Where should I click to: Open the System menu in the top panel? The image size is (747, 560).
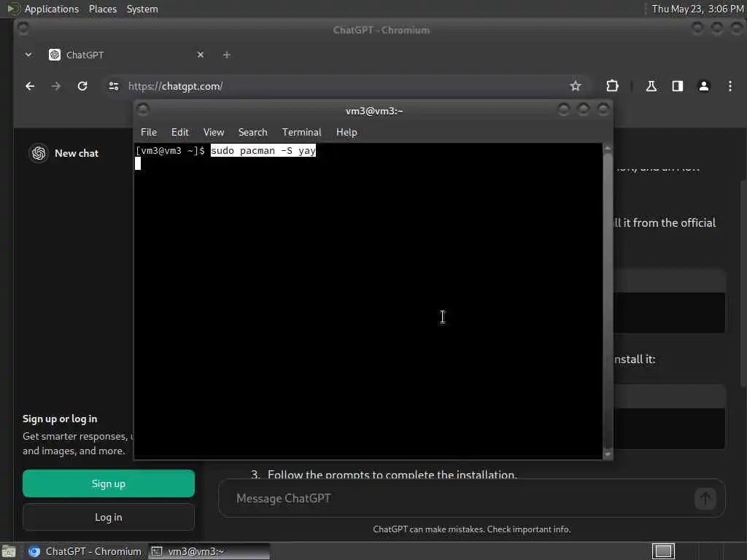click(x=142, y=9)
